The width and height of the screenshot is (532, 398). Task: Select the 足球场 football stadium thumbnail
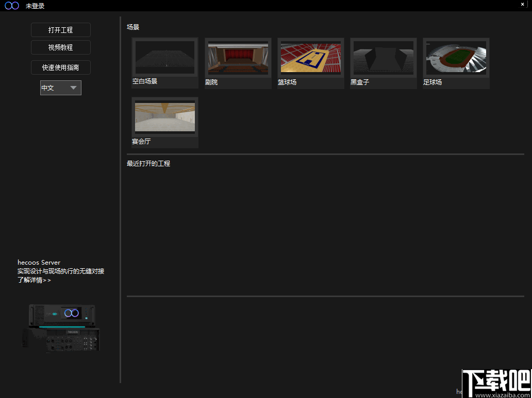pyautogui.click(x=456, y=58)
